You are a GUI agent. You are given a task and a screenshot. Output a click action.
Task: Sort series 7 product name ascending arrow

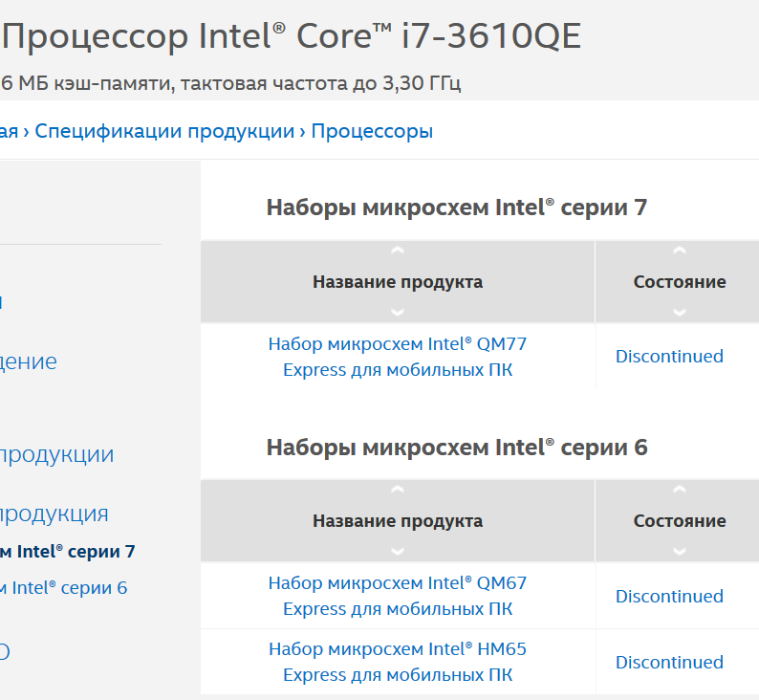pyautogui.click(x=398, y=252)
